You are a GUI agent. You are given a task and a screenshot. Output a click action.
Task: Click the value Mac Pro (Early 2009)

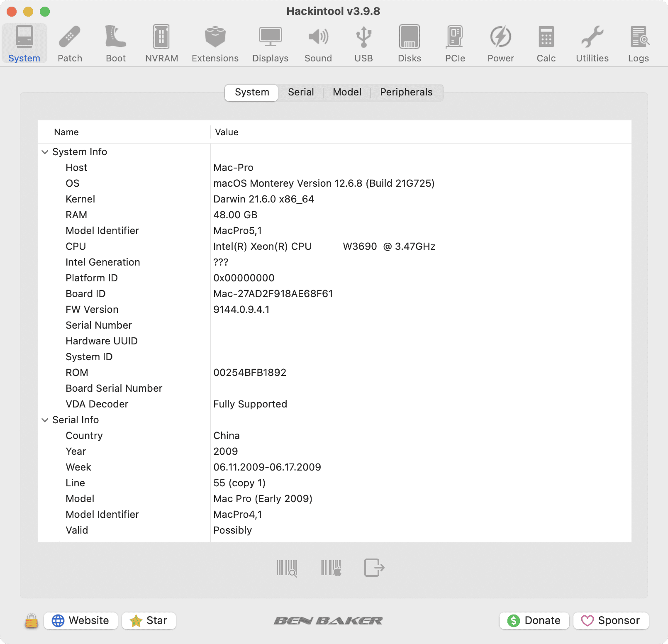coord(263,499)
